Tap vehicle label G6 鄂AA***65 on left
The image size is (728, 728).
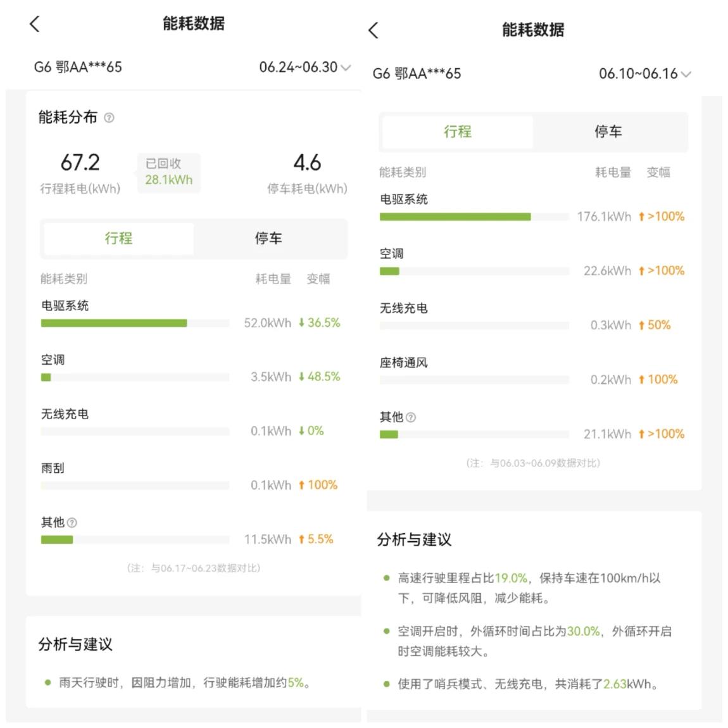[x=78, y=67]
